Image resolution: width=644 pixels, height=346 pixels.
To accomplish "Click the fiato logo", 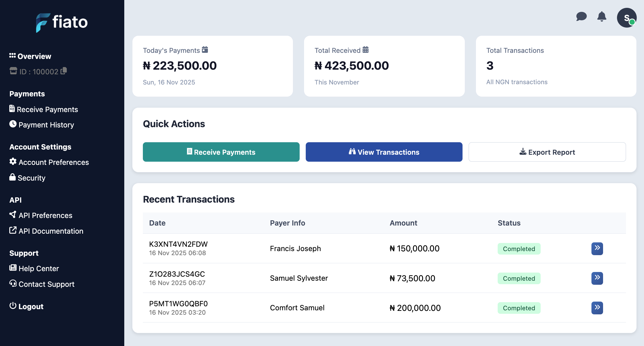I will [62, 22].
